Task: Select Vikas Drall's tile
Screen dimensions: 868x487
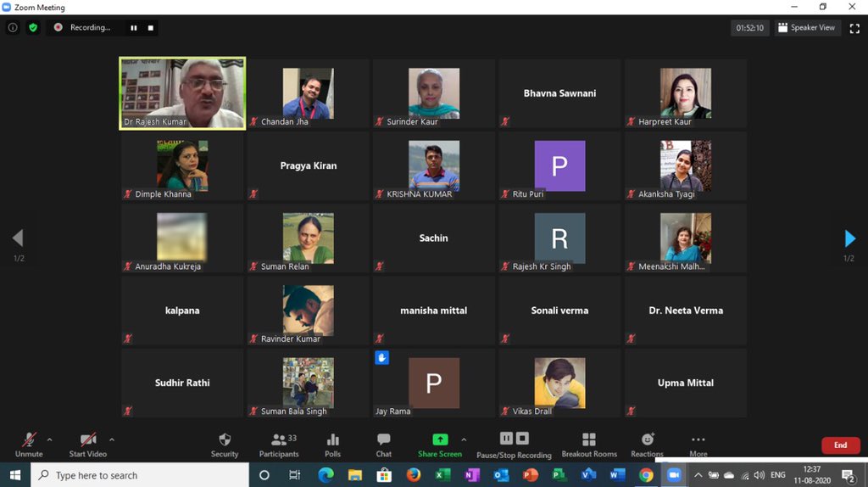Action: [559, 383]
